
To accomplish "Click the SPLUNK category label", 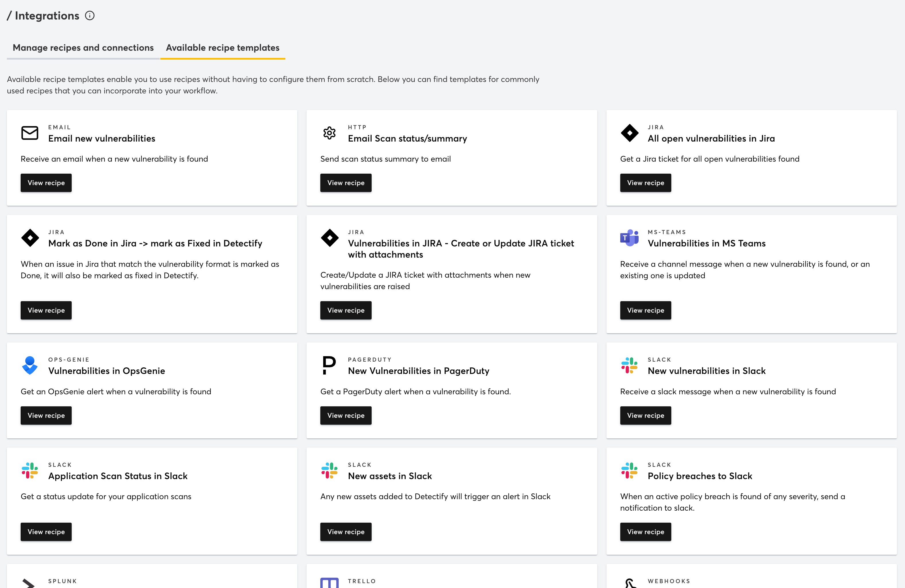I will 62,581.
